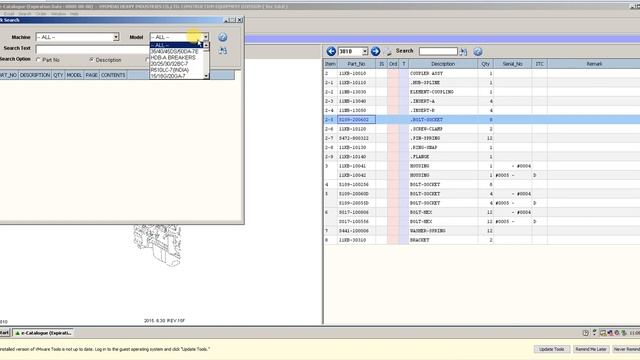The height and width of the screenshot is (360, 640).
Task: Choose R510LC-7(INDIA) in the Model list
Action: [x=176, y=70]
